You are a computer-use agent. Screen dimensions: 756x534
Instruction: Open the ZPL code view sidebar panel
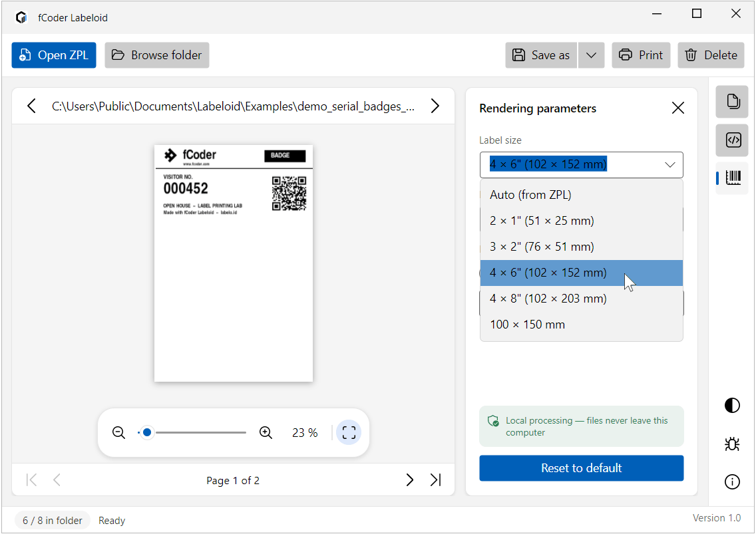coord(732,140)
